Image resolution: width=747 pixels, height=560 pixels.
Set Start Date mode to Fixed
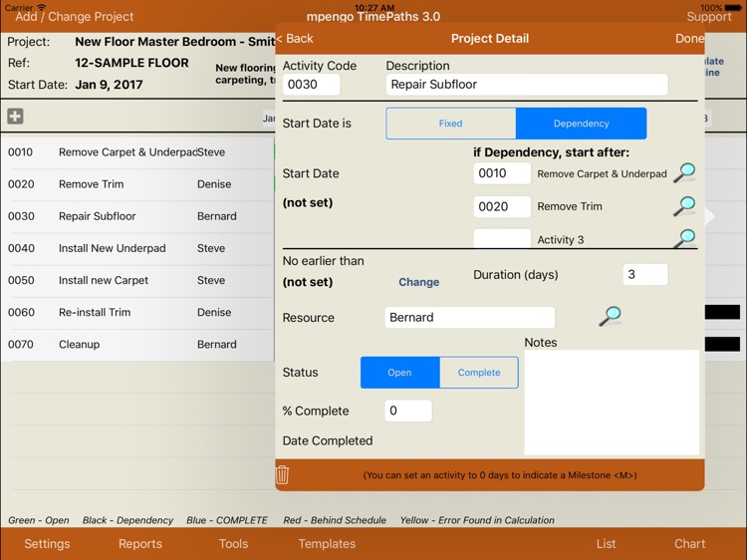(x=451, y=124)
